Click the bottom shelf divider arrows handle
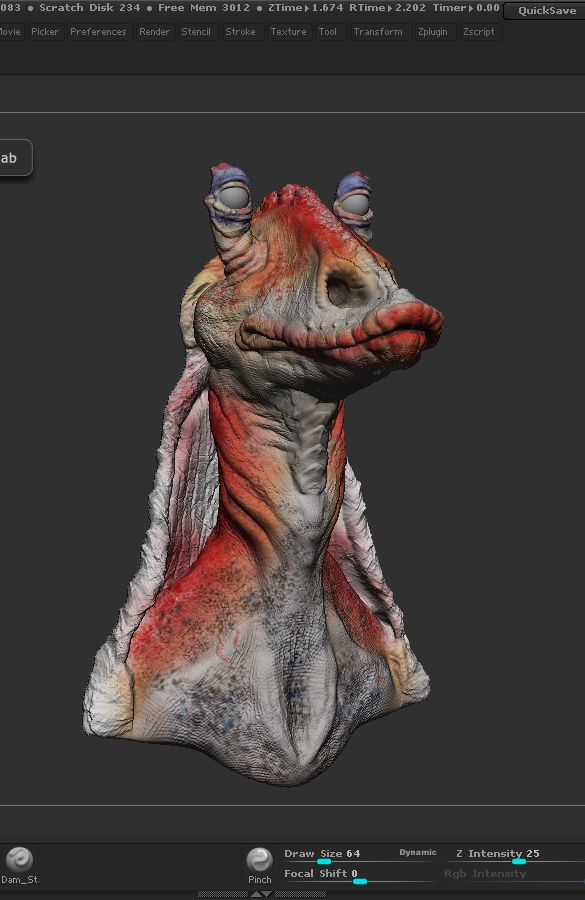This screenshot has width=585, height=900. (262, 894)
